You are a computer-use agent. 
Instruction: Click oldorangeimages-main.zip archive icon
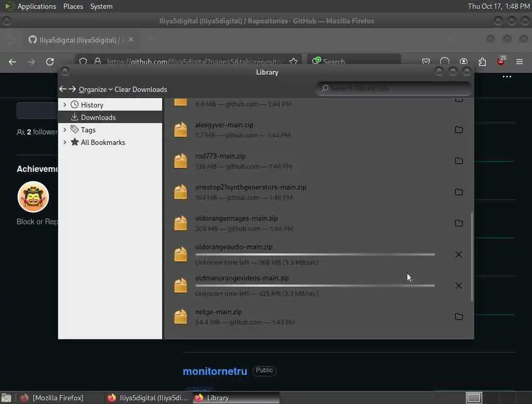[180, 223]
